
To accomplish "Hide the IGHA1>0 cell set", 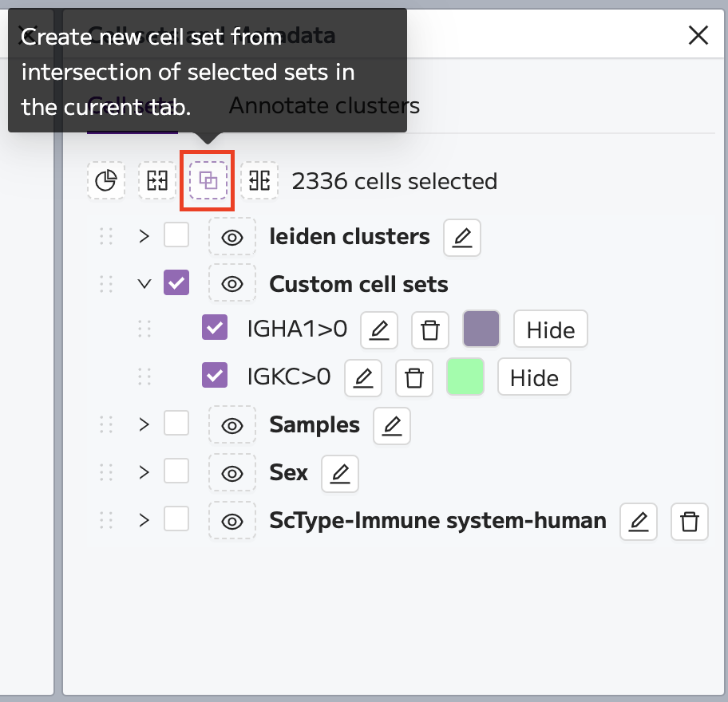I will [x=551, y=329].
